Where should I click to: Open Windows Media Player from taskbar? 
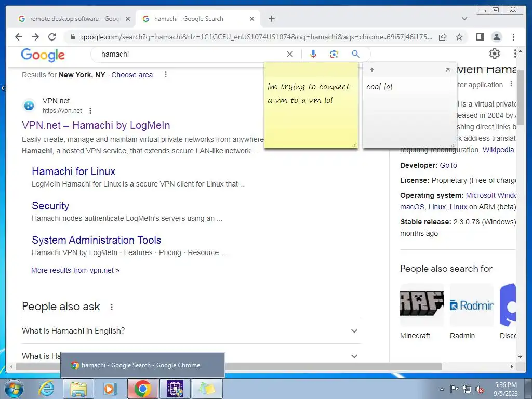tap(110, 389)
